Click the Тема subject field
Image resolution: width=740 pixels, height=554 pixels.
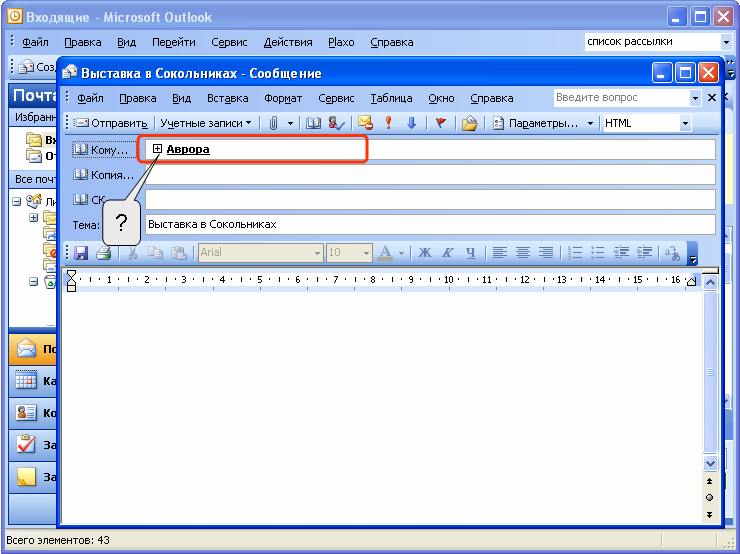point(430,224)
